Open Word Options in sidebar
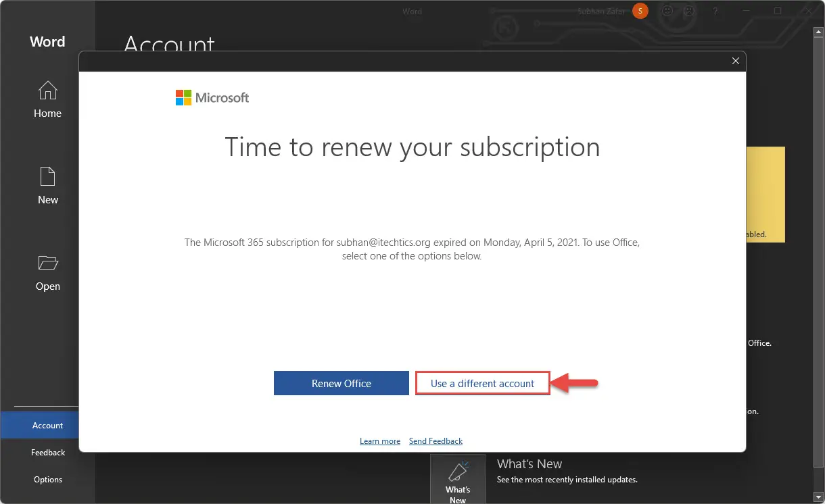This screenshot has height=504, width=825. coord(47,480)
